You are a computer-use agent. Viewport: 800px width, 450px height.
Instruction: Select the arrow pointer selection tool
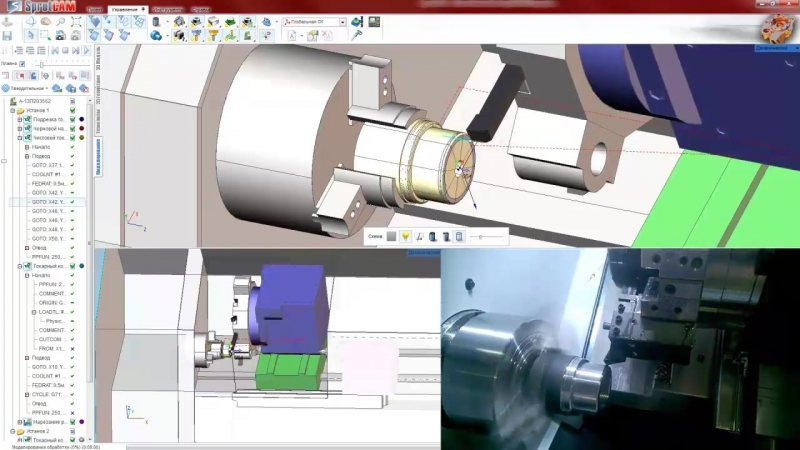[31, 35]
